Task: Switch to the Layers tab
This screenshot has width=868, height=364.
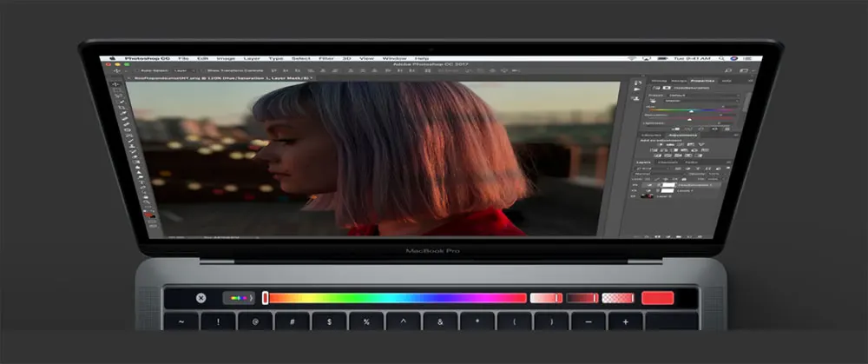Action: pos(644,162)
